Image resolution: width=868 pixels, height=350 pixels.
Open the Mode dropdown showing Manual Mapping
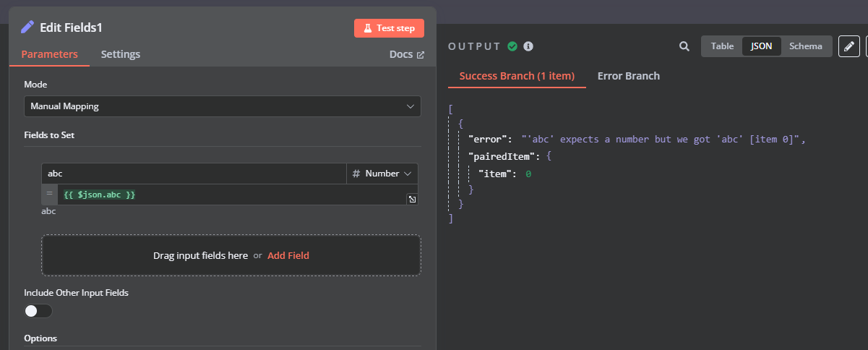(223, 106)
